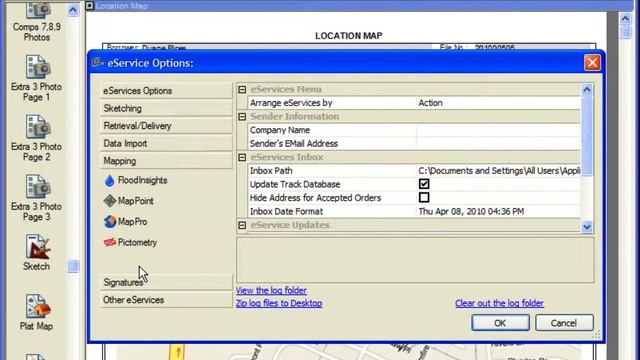Click the Company Name input field
This screenshot has width=640, height=360.
pyautogui.click(x=498, y=130)
